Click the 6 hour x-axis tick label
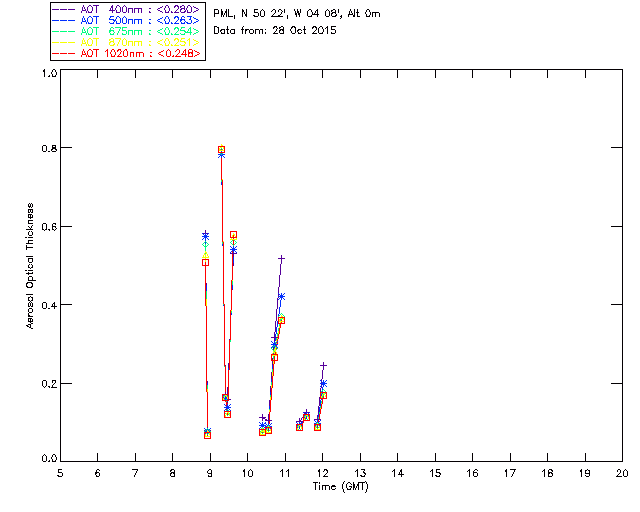This screenshot has height=512, width=640. pos(98,473)
